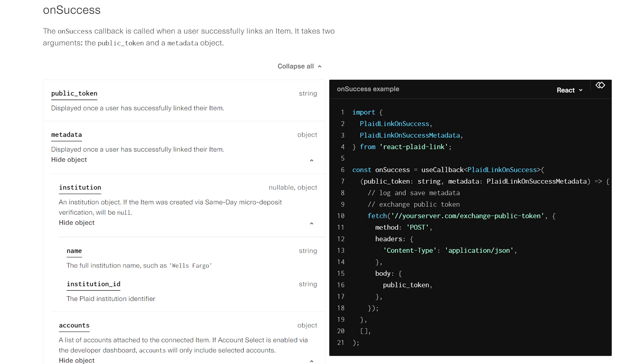Viewport: 631px width, 364px height.
Task: Collapse the institution object section
Action: coord(77,223)
